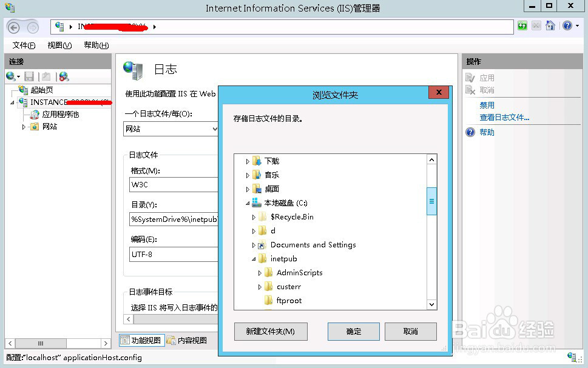Expand the 网站 node in Connections tree
The height and width of the screenshot is (368, 588).
click(23, 127)
